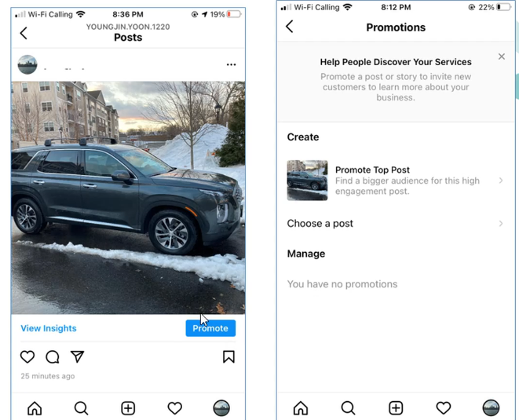Open the three-dot post options menu

[x=231, y=64]
